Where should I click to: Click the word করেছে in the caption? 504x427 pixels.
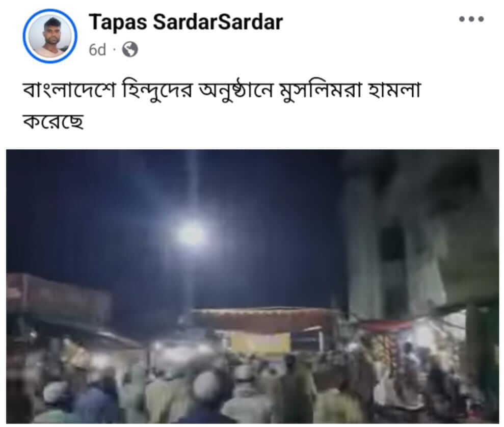[54, 121]
